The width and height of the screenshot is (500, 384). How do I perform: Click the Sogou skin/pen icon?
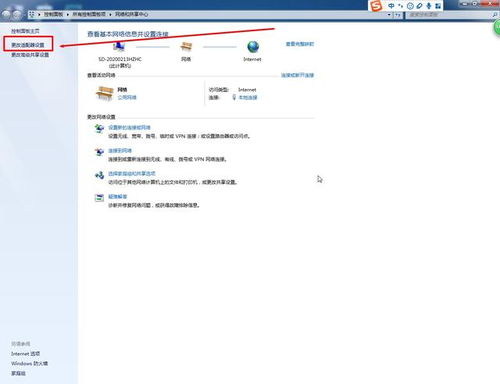click(419, 6)
